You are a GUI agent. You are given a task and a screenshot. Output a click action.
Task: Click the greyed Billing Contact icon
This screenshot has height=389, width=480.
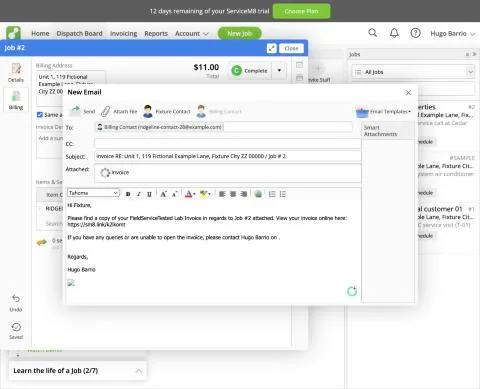201,111
